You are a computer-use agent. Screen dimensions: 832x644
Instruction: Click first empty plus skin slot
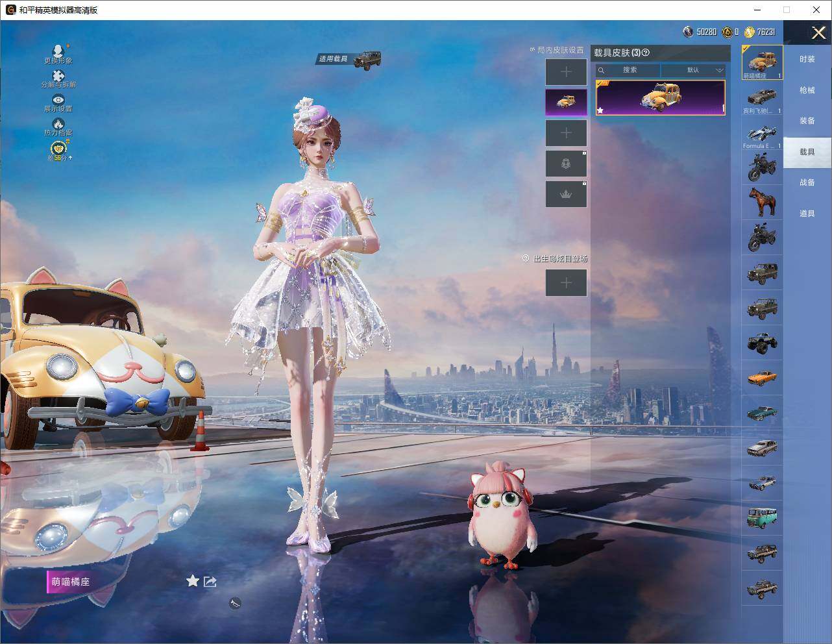tap(566, 71)
